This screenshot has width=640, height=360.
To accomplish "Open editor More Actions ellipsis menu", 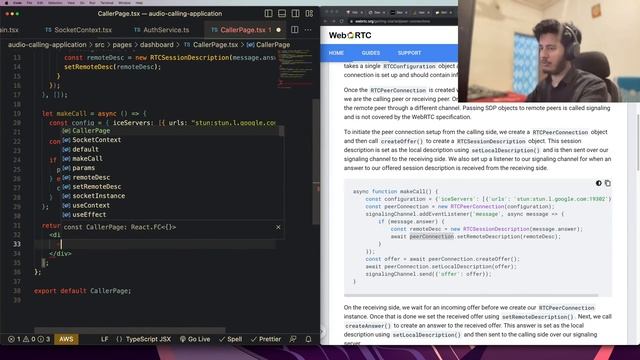I will (308, 30).
